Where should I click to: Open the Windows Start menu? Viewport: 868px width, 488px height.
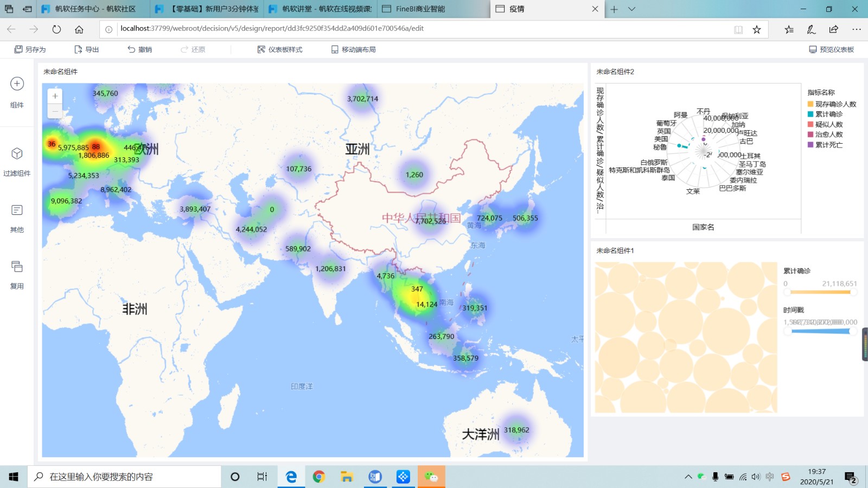14,477
